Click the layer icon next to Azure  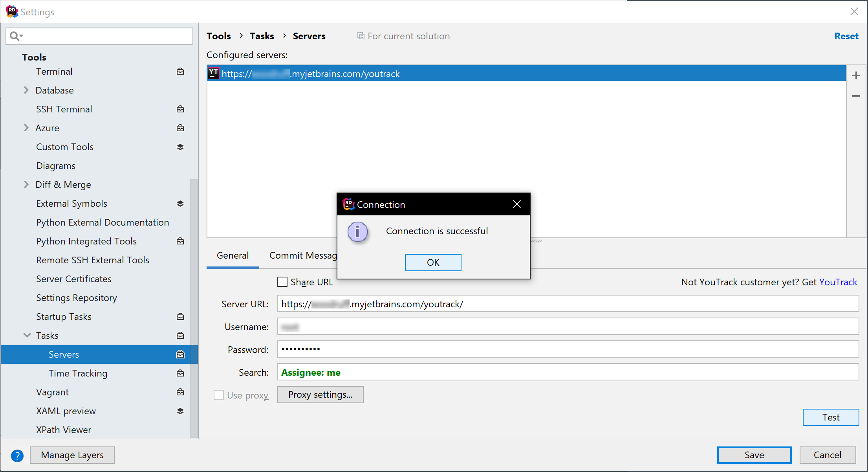pos(180,128)
